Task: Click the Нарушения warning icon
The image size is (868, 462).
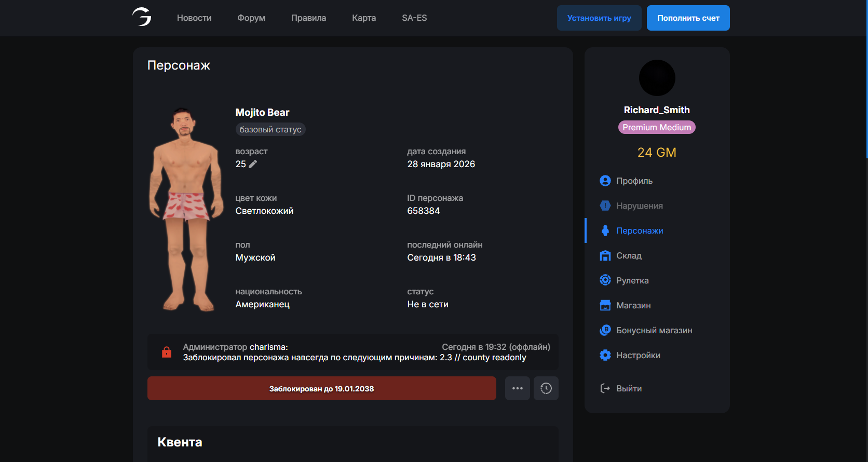Action: click(x=605, y=206)
